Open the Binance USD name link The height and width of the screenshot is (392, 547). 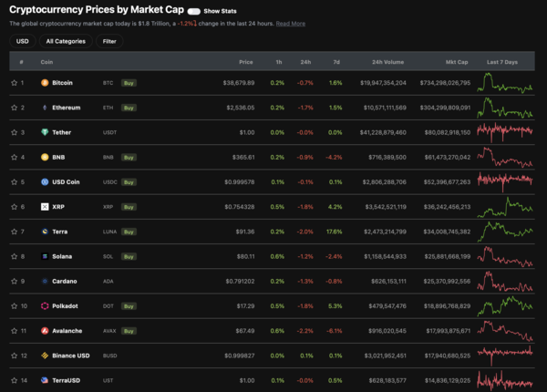(71, 356)
